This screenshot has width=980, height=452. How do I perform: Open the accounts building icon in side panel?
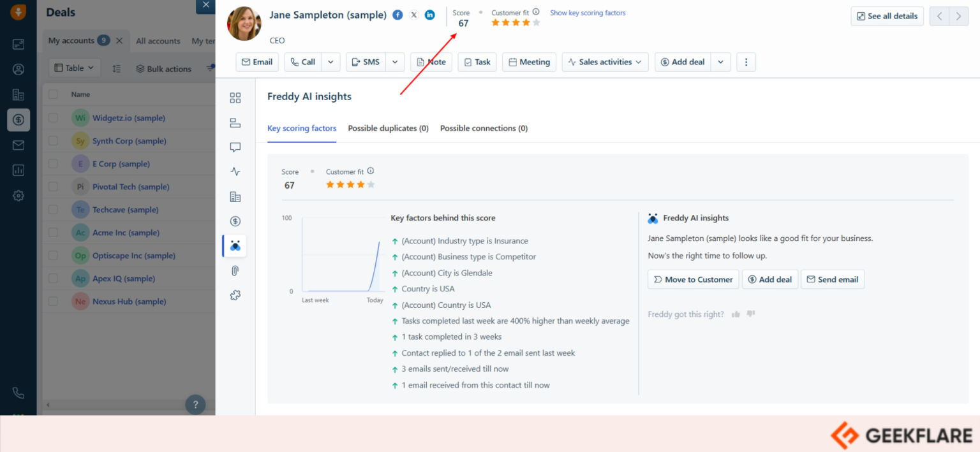click(235, 197)
